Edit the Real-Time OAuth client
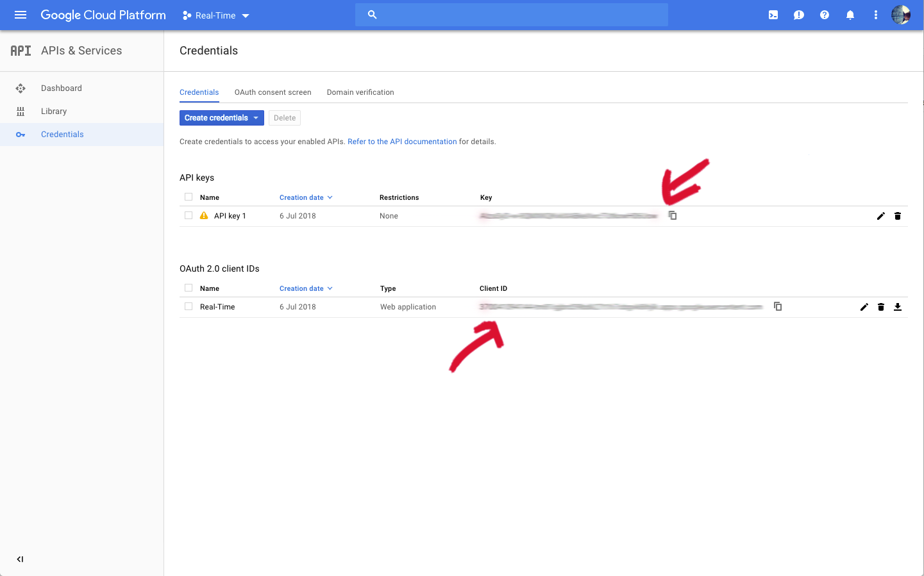The height and width of the screenshot is (576, 924). point(864,307)
